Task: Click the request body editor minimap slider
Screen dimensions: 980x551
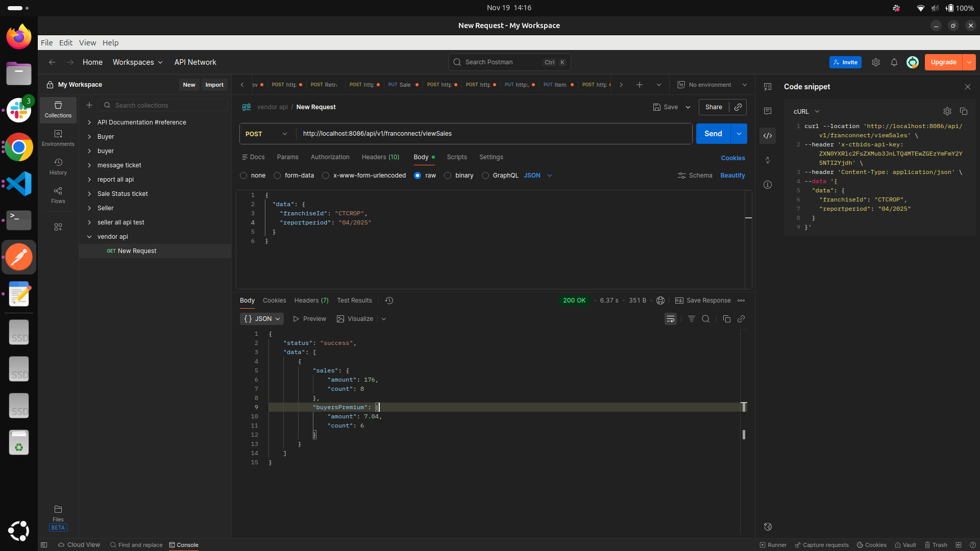Action: 748,218
